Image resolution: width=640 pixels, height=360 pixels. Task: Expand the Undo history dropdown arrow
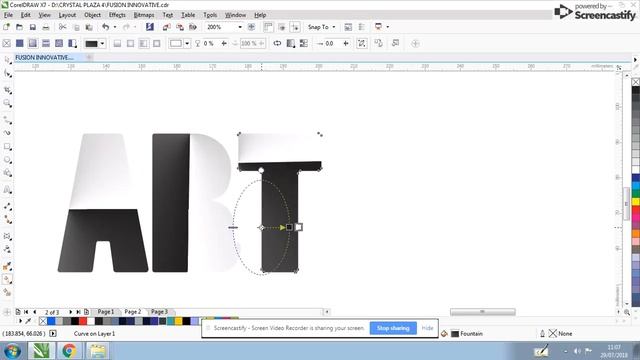coord(115,27)
